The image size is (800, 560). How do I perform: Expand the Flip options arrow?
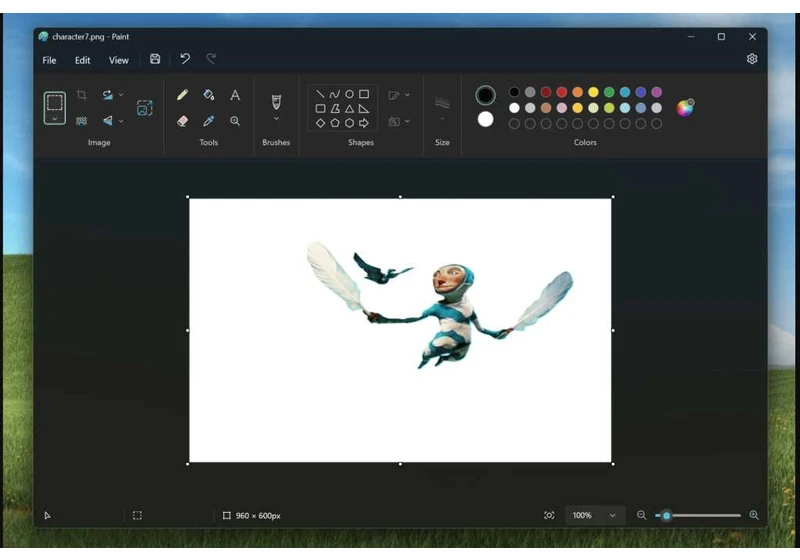(121, 121)
